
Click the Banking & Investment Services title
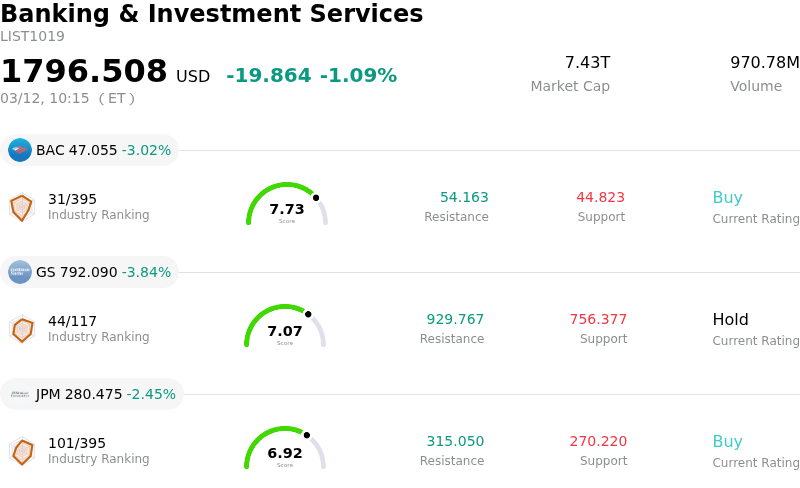point(211,14)
